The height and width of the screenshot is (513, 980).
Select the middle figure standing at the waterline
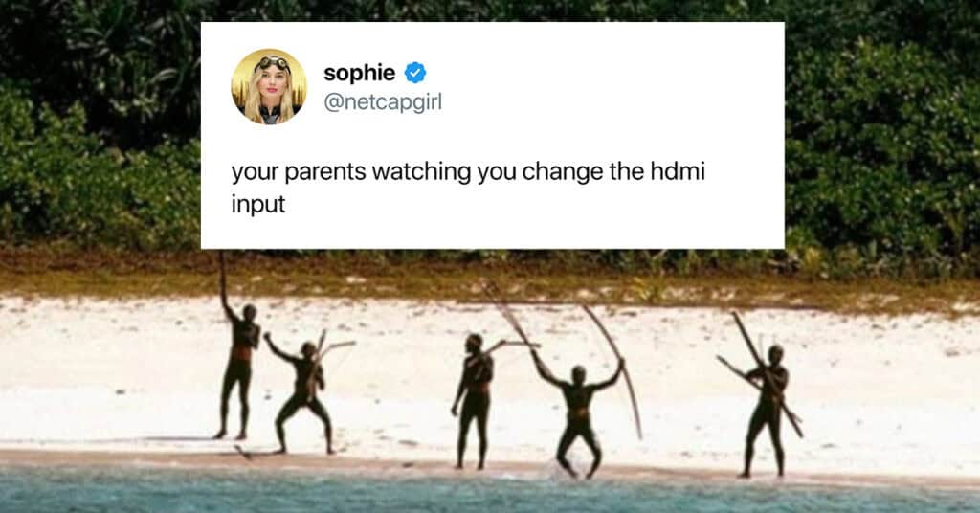tap(473, 401)
